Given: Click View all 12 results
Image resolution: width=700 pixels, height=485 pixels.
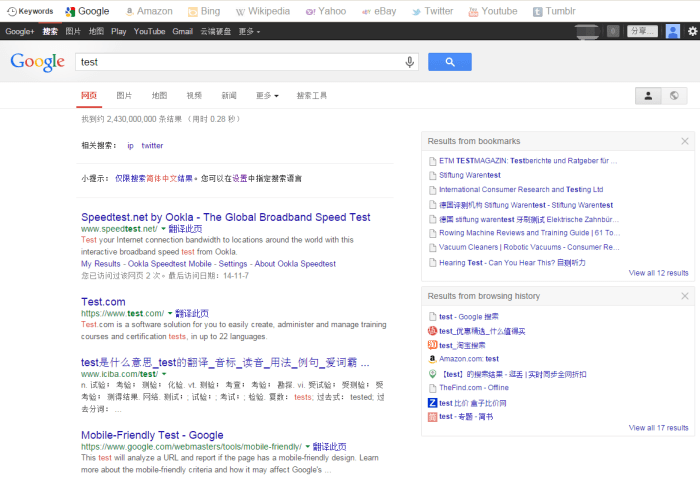Looking at the screenshot, I should (658, 273).
